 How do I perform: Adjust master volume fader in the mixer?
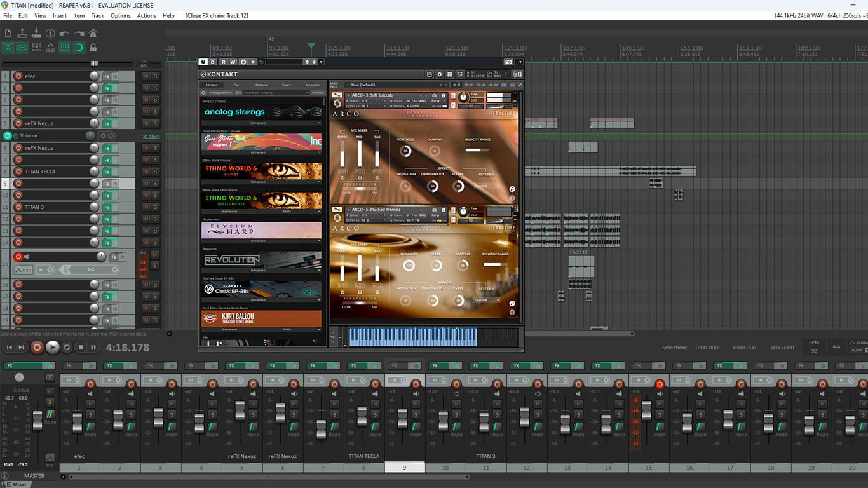[x=37, y=419]
